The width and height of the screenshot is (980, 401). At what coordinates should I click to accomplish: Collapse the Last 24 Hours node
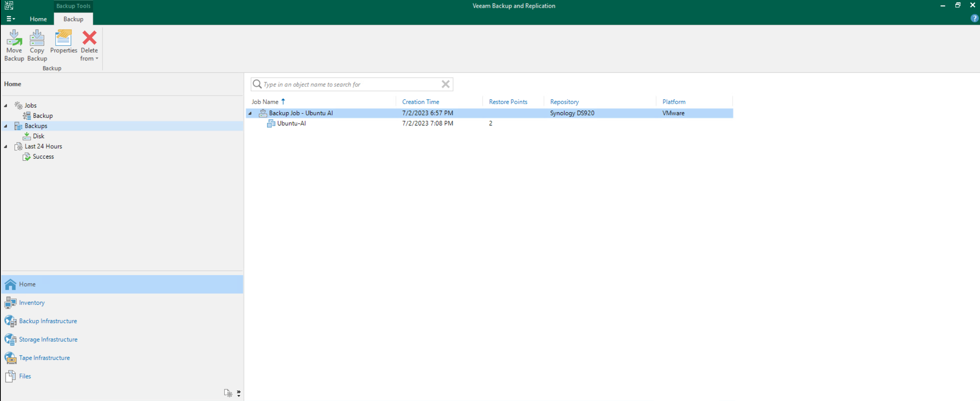coord(6,146)
